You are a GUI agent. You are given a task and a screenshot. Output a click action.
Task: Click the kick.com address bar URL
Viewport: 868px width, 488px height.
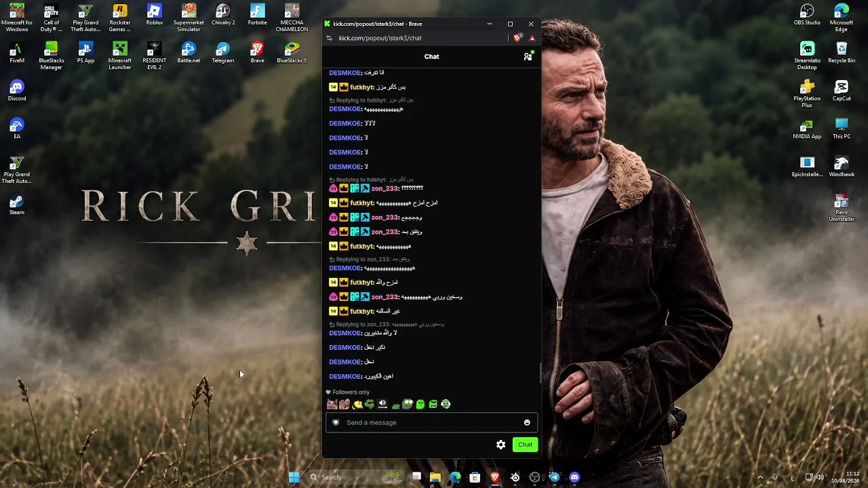380,38
